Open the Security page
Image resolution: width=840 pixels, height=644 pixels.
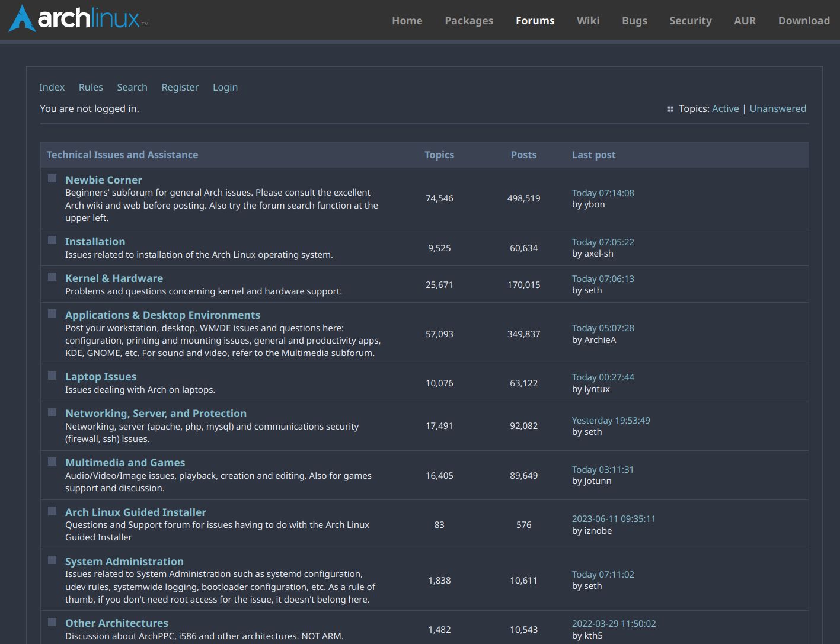coord(691,21)
